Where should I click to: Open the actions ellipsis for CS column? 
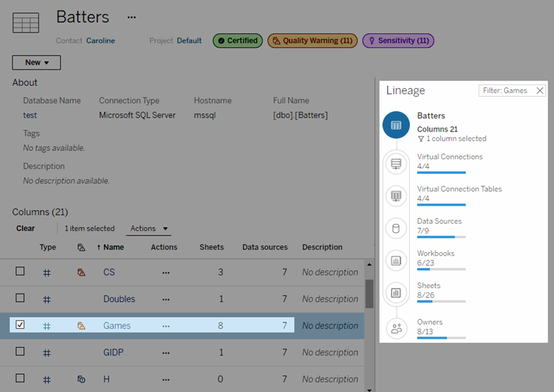(166, 272)
